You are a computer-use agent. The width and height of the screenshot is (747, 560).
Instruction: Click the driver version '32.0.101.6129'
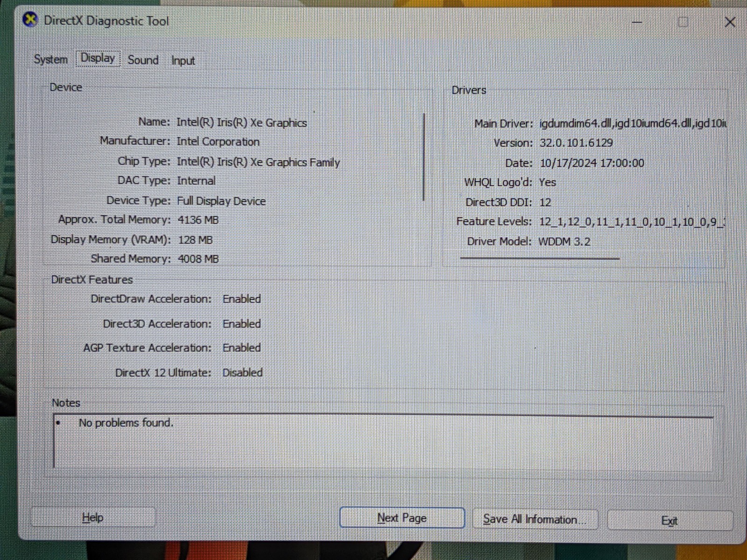[x=576, y=143]
